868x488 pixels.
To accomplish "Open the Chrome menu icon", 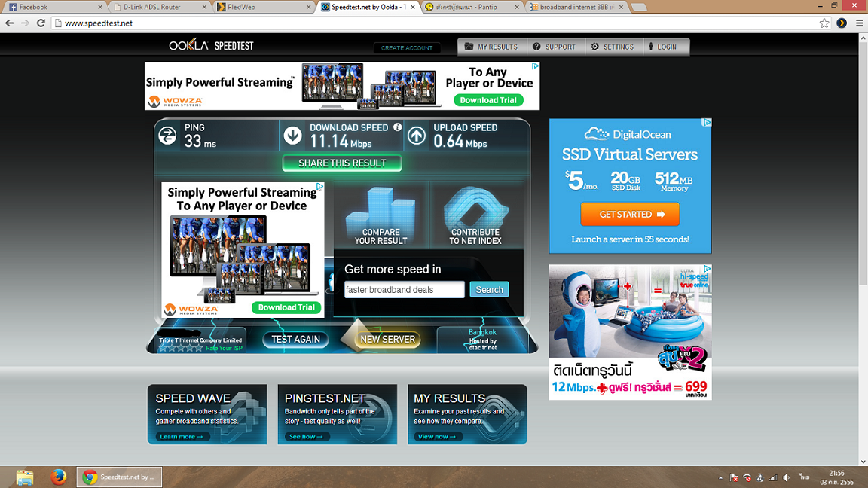I will pyautogui.click(x=859, y=23).
